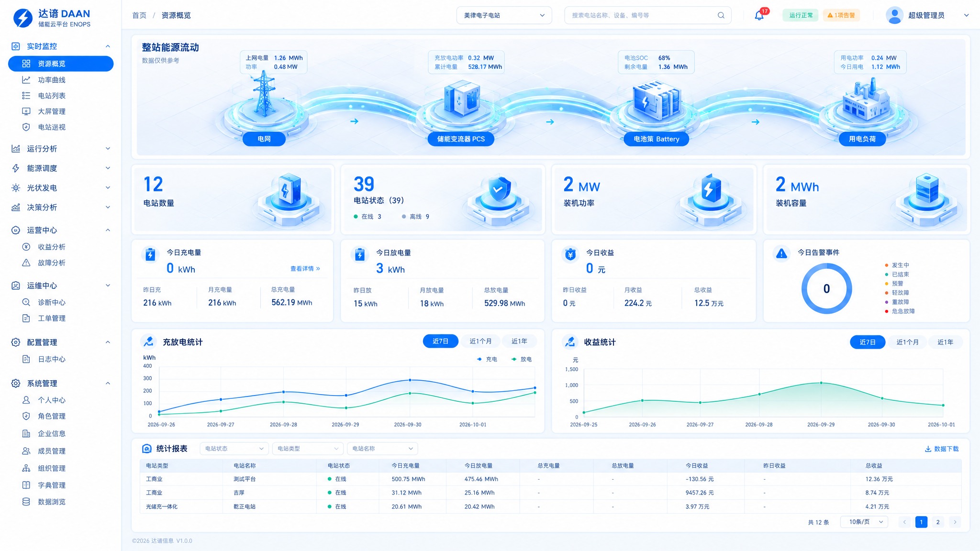
Task: Click the 数据下载 download icon
Action: 928,449
